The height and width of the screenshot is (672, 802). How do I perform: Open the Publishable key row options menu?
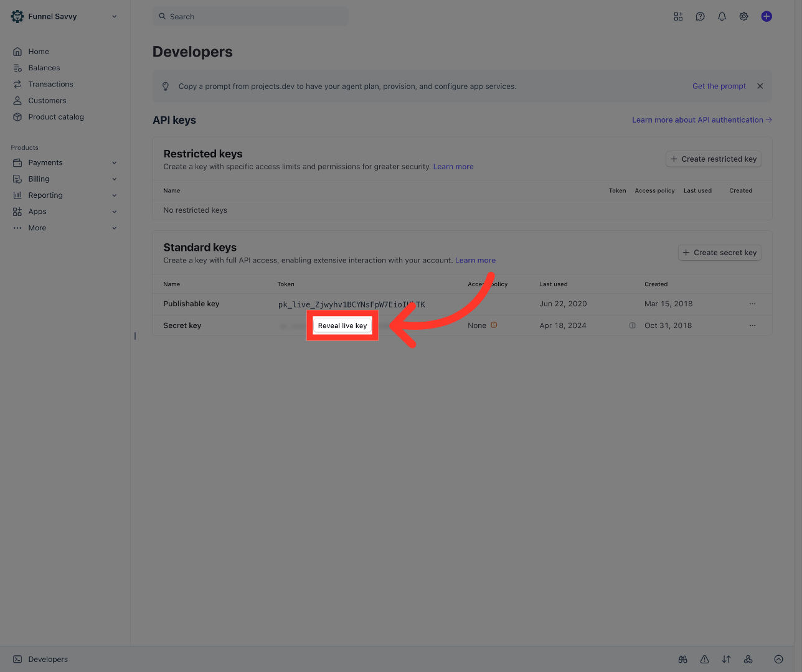point(752,304)
